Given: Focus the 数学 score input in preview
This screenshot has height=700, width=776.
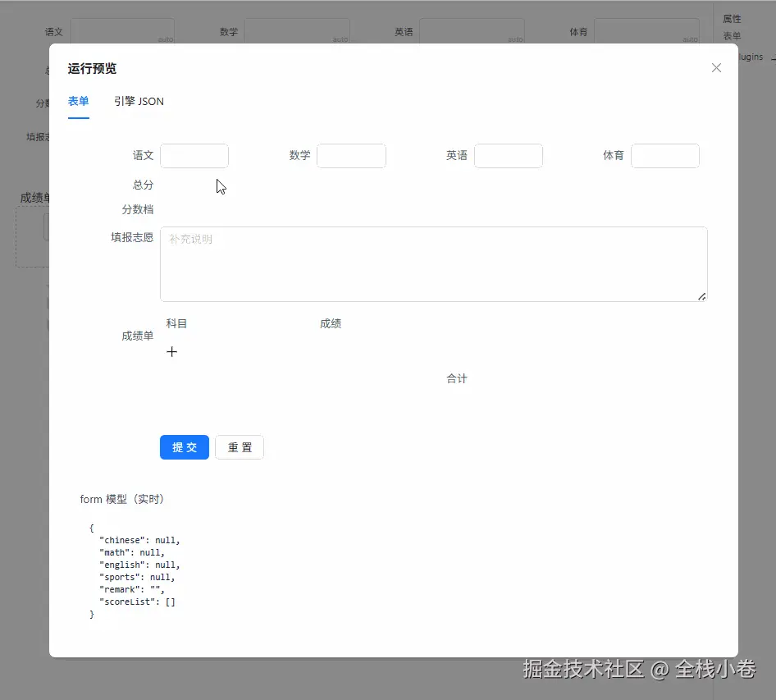Looking at the screenshot, I should click(351, 155).
